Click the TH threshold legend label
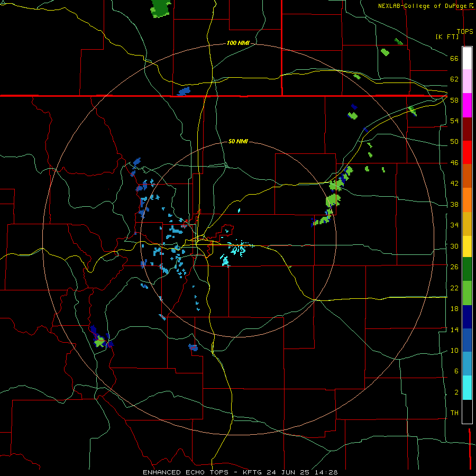This screenshot has height=476, width=476. coord(454,413)
